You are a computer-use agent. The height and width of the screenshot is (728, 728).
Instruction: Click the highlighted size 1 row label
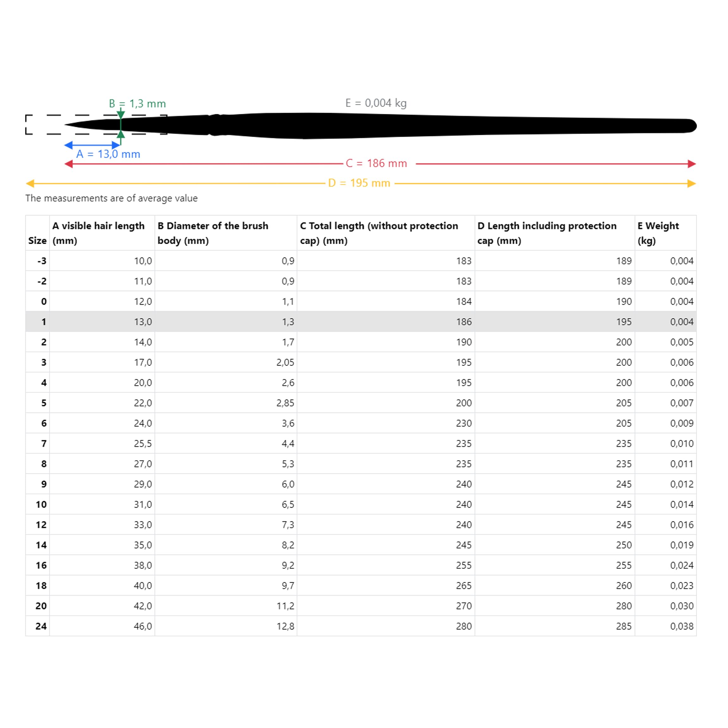pyautogui.click(x=44, y=322)
